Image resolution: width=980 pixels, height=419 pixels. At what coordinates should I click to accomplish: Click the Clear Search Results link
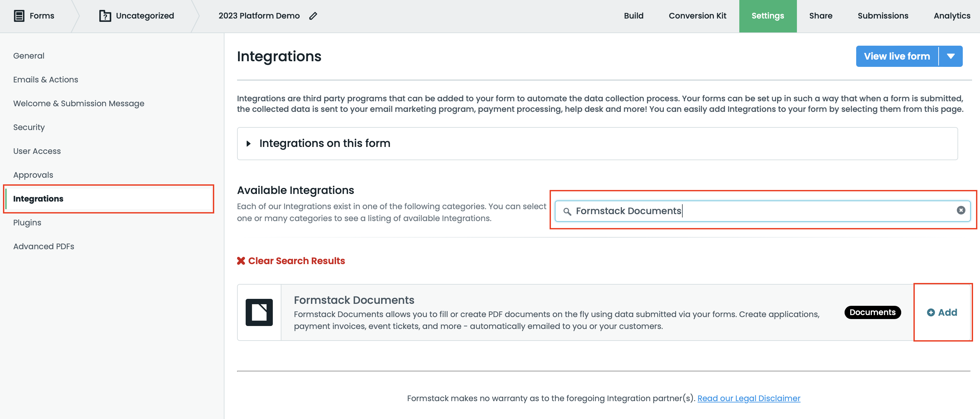tap(296, 261)
